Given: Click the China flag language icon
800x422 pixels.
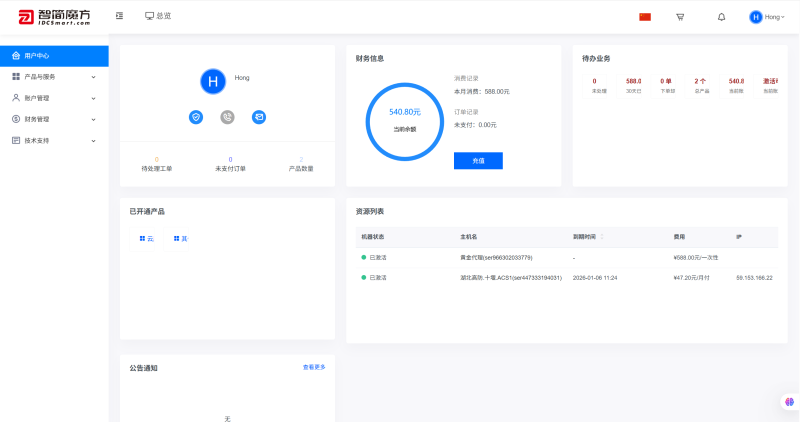Looking at the screenshot, I should coord(645,17).
